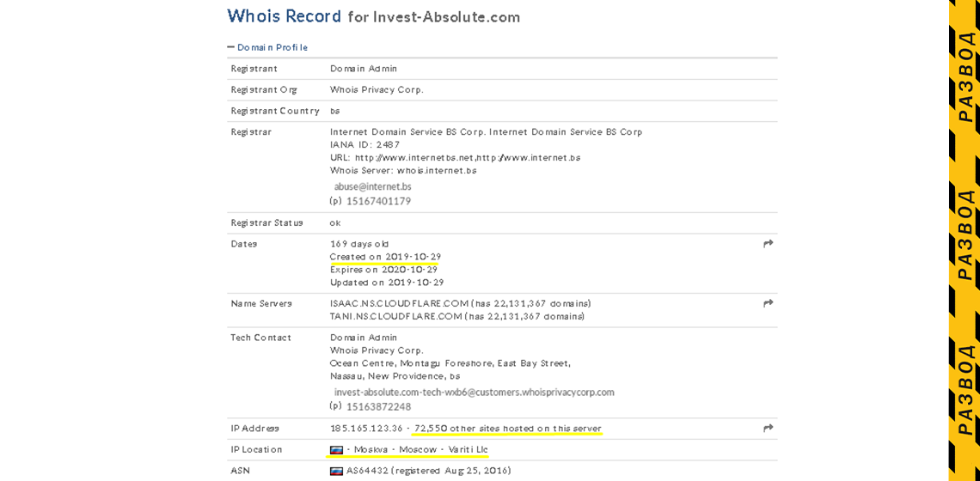Click 'Created on 2019-10-29' date
This screenshot has width=980, height=481.
pos(386,257)
